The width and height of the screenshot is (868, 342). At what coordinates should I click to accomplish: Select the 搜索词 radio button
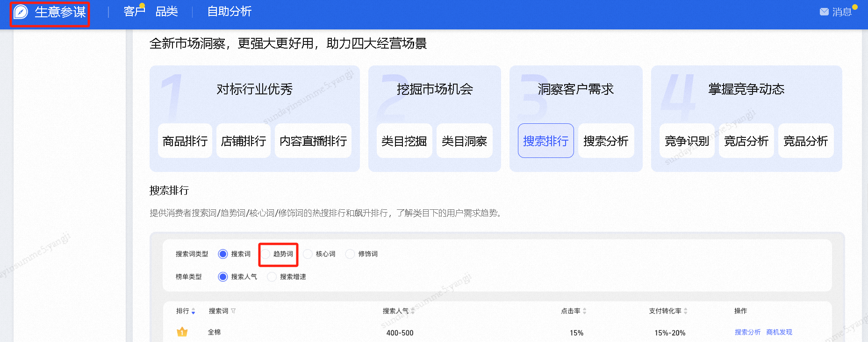tap(223, 254)
